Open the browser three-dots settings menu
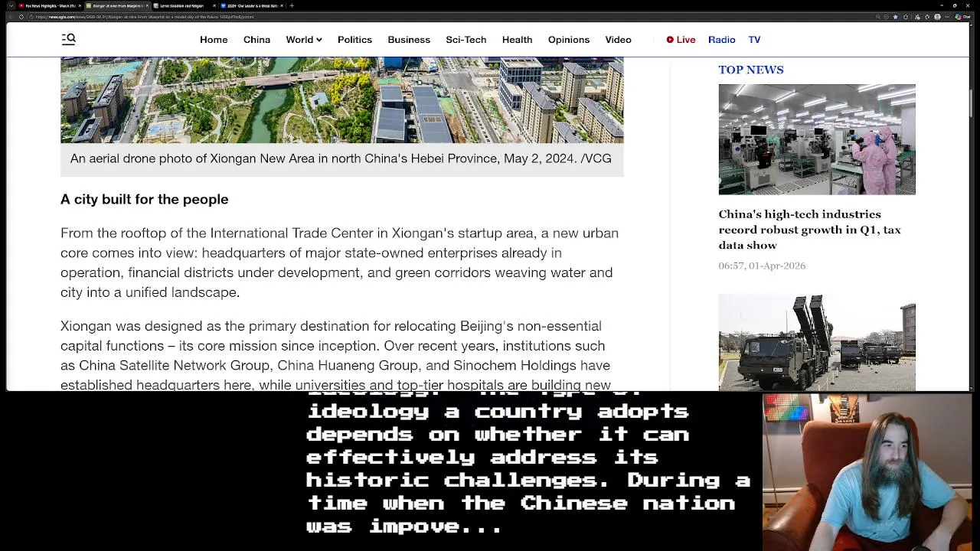 pos(948,17)
